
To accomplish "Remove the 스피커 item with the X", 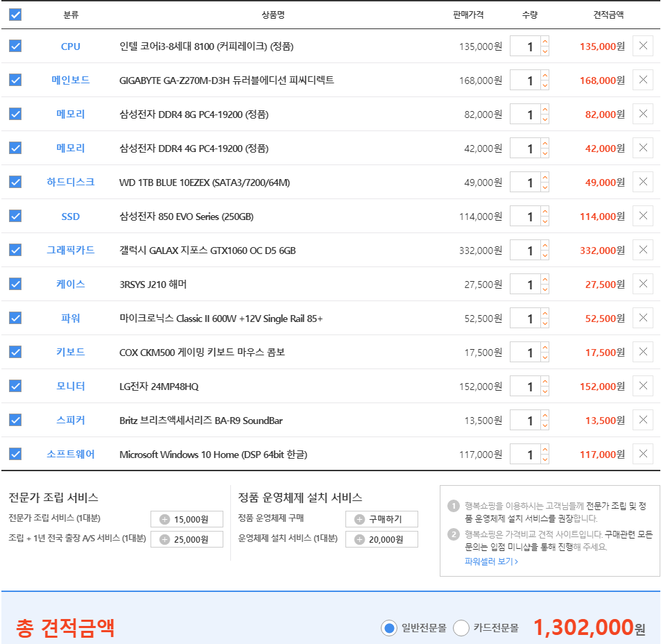I will [643, 420].
